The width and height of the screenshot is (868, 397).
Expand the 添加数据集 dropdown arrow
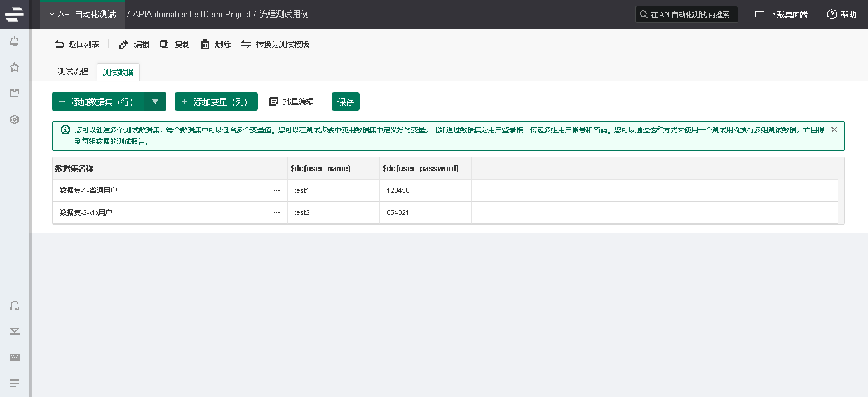[155, 102]
